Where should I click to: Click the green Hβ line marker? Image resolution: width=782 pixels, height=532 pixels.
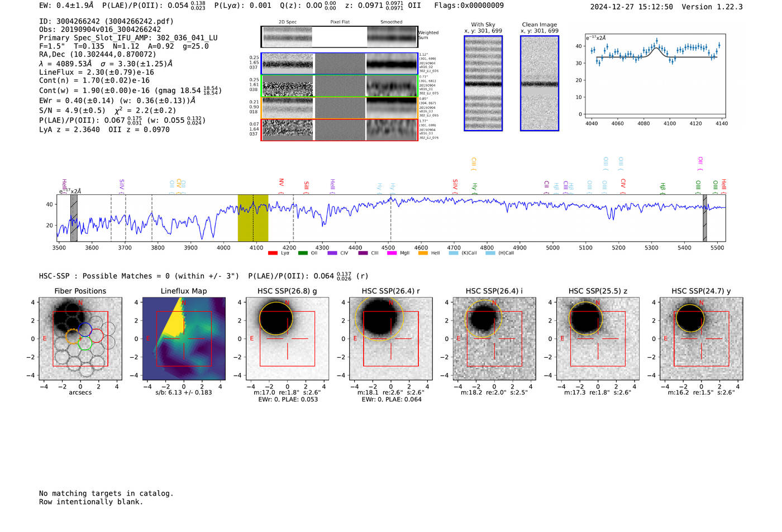coord(662,188)
